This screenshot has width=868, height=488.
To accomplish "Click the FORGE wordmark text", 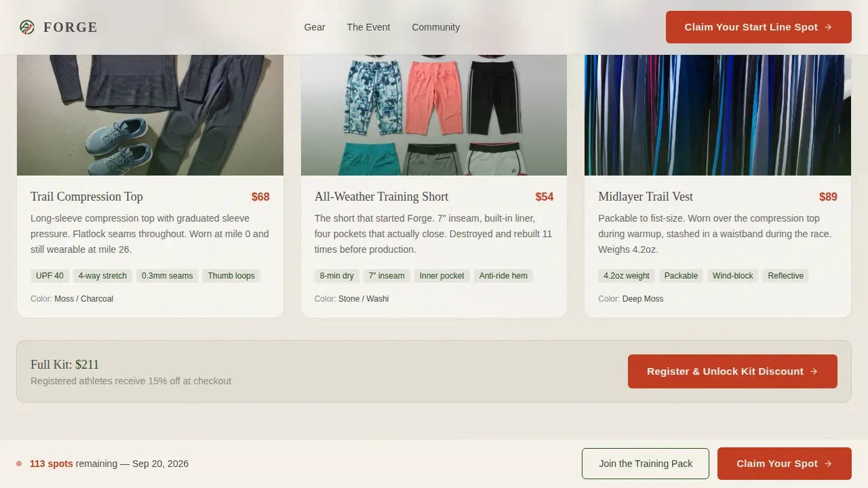I will [71, 27].
